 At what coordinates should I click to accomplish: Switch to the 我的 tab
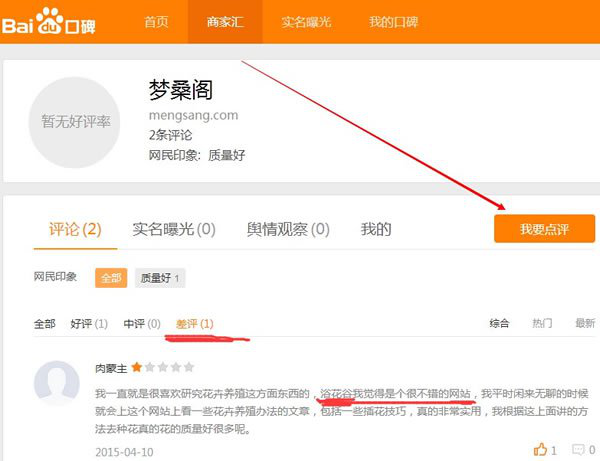(x=376, y=229)
